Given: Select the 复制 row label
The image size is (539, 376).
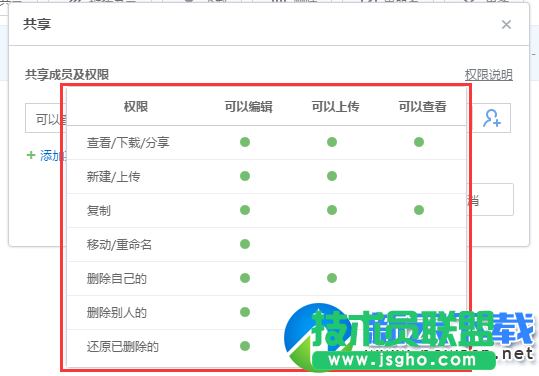Looking at the screenshot, I should coord(99,211).
